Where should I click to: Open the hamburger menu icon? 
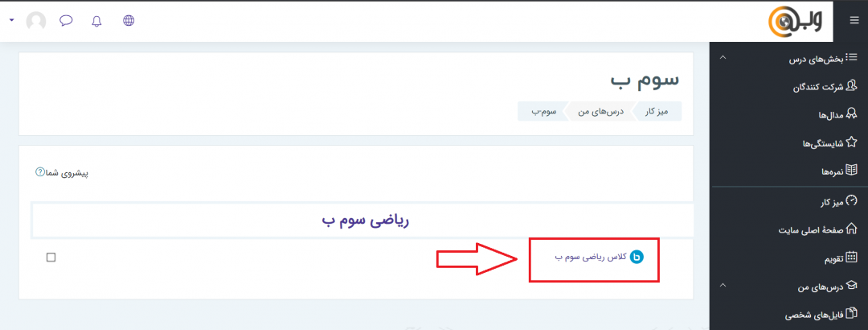[x=854, y=20]
